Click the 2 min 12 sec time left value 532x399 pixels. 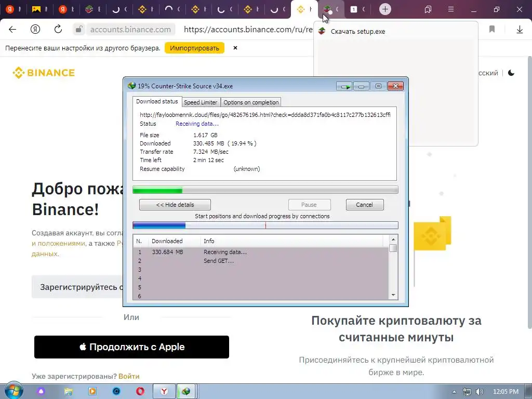coord(208,160)
